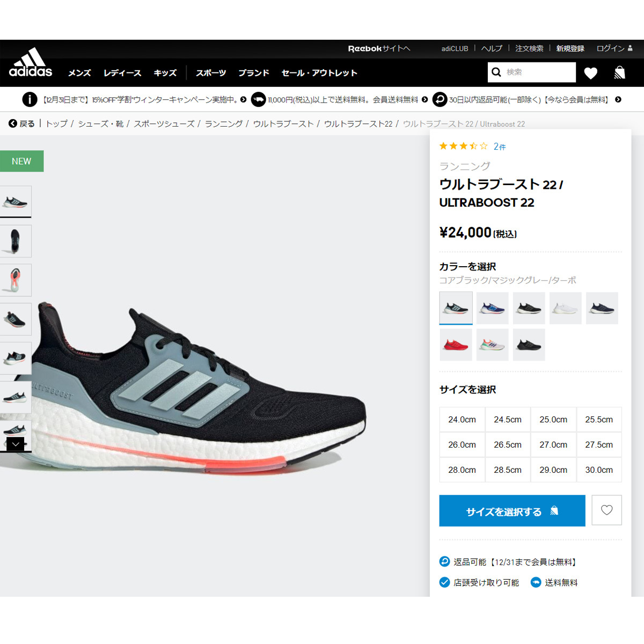This screenshot has height=644, width=644.
Task: Select size 27.0cm
Action: [553, 445]
